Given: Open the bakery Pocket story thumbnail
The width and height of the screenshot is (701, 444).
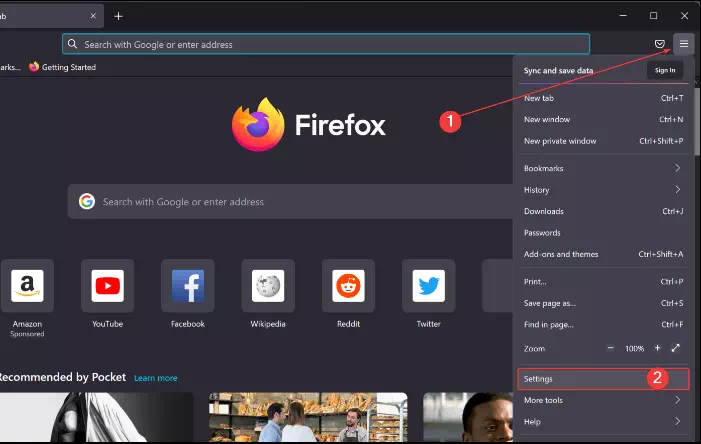Looking at the screenshot, I should click(308, 417).
